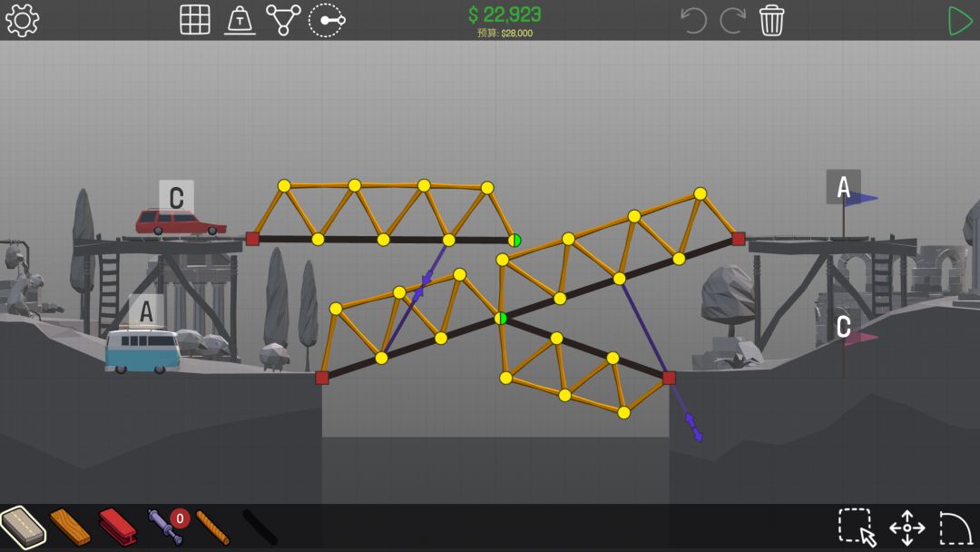Select the triangulation tracing tool icon
Viewport: 980px width, 552px height.
(283, 20)
